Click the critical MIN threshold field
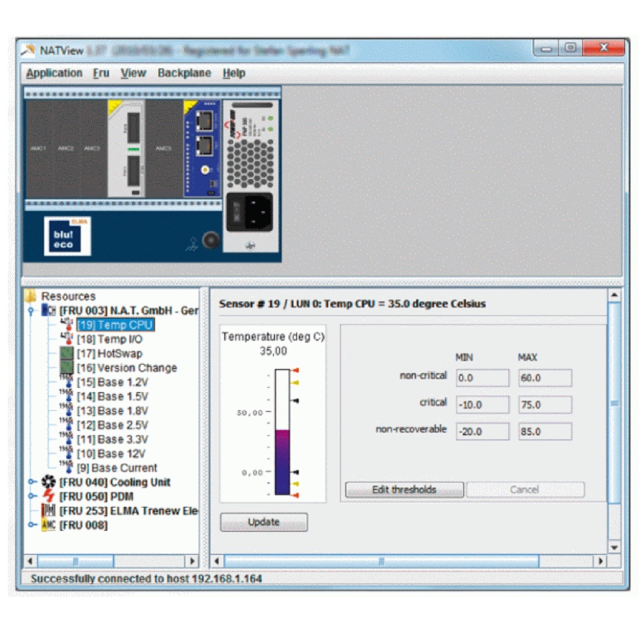The height and width of the screenshot is (644, 644). click(x=482, y=405)
